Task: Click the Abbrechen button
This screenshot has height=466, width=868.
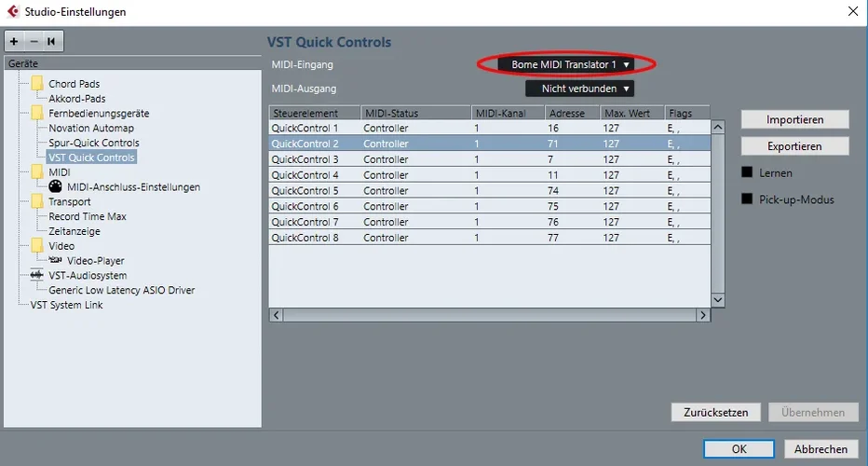Action: (x=821, y=449)
